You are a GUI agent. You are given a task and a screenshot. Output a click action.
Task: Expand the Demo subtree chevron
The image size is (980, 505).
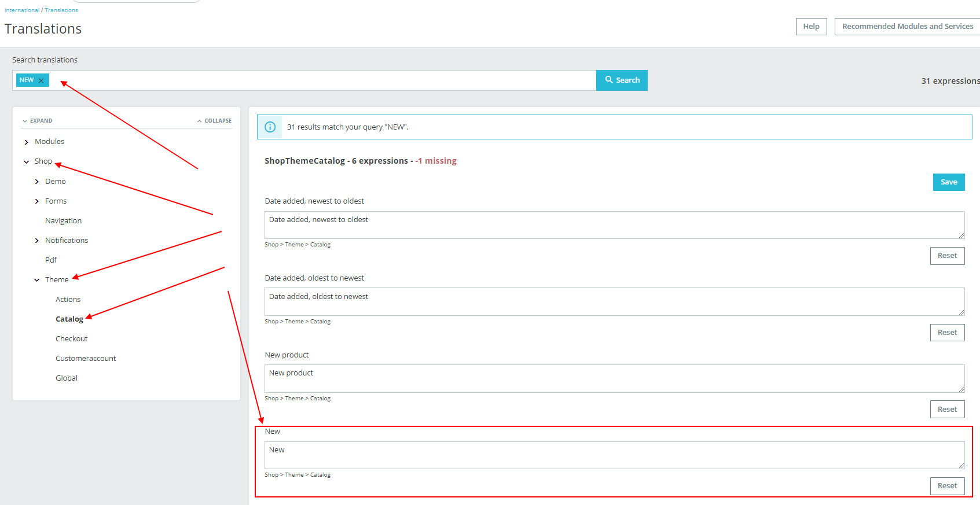pos(37,182)
